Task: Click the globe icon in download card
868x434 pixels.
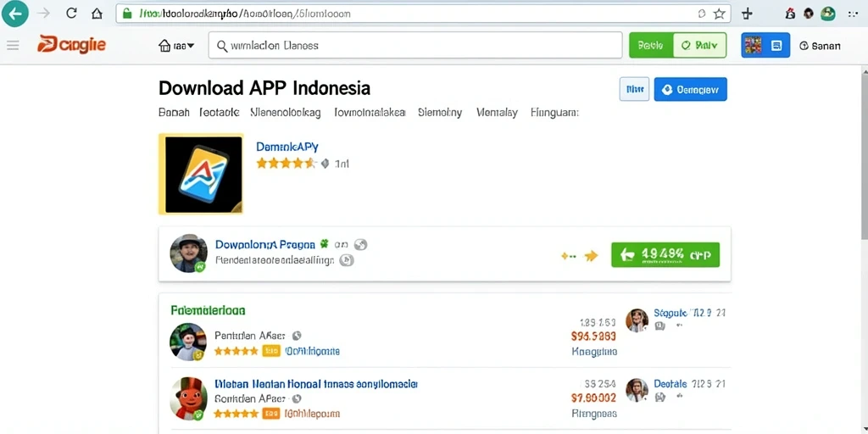Action: 361,244
